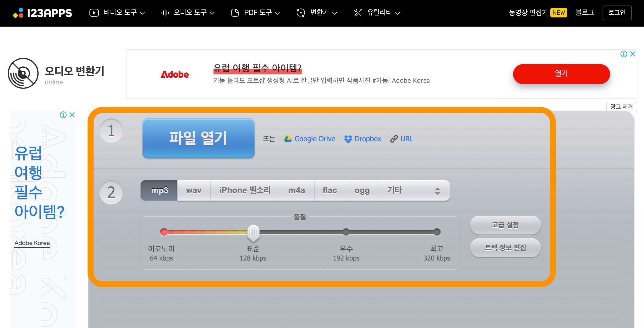This screenshot has height=328, width=644.
Task: Open the top Adobe ad info icon
Action: (x=624, y=54)
